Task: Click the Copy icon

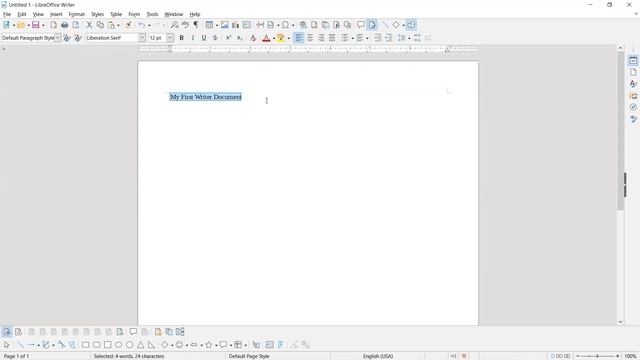Action: pos(100,25)
